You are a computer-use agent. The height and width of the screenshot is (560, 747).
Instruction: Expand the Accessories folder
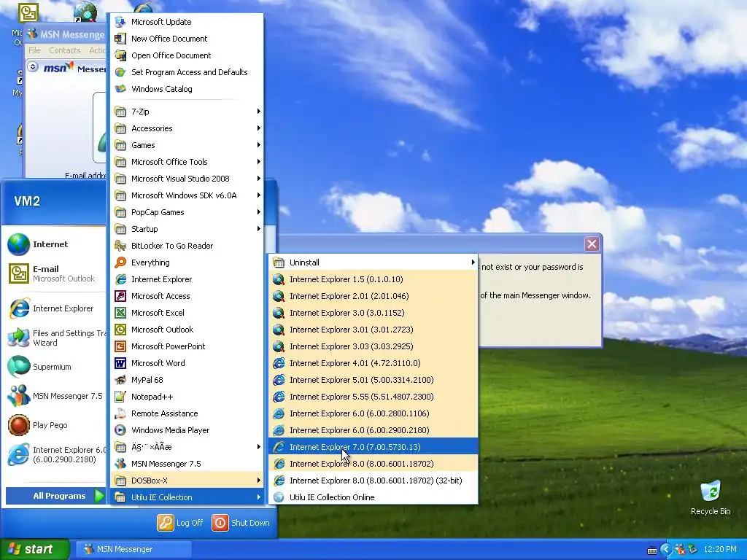[x=187, y=128]
